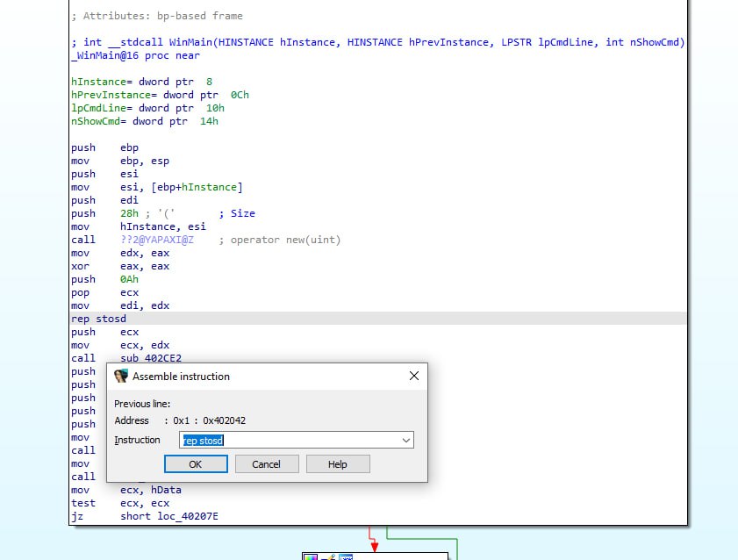The image size is (738, 560).
Task: Select the 'pop ecx' instruction
Action: click(105, 292)
